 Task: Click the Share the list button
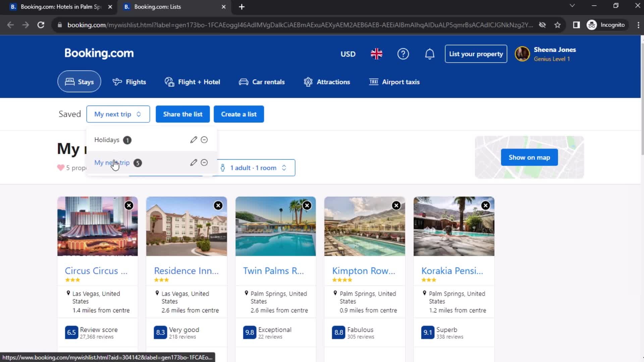(x=183, y=114)
